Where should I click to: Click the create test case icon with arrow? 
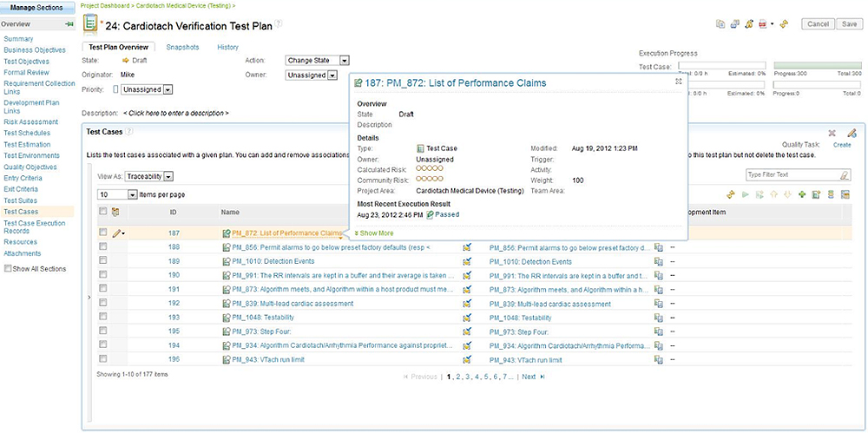point(816,194)
